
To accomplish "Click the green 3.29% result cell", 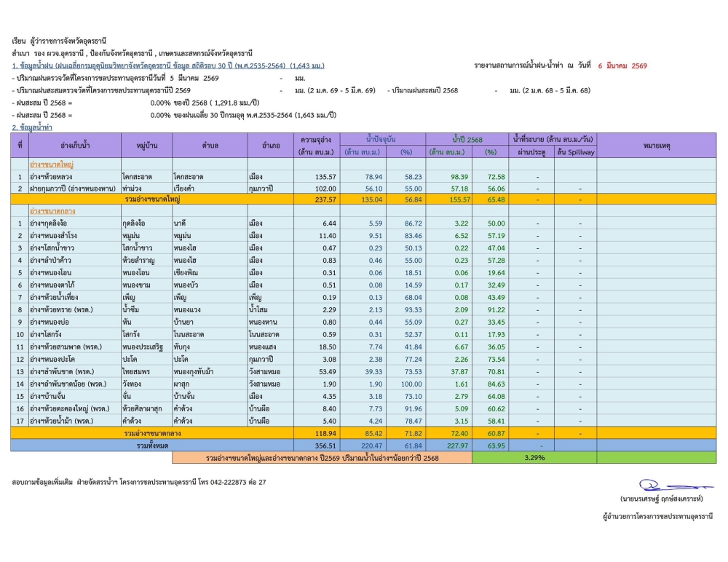I will tap(534, 458).
